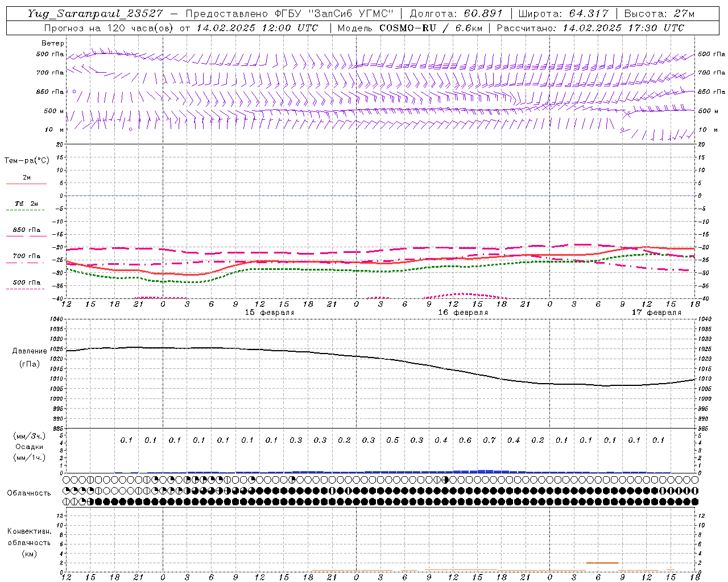Click the Широта: 64.317 value

click(x=563, y=14)
